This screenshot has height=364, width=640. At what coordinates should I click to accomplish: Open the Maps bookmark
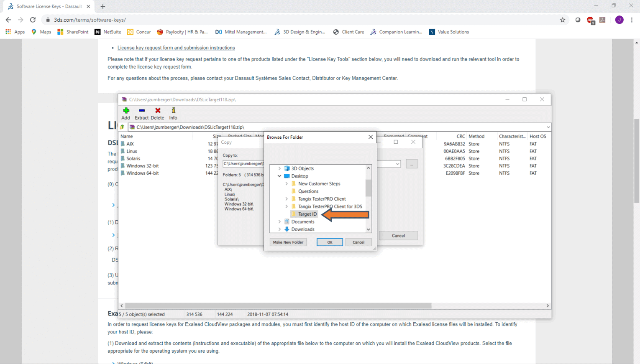[41, 32]
